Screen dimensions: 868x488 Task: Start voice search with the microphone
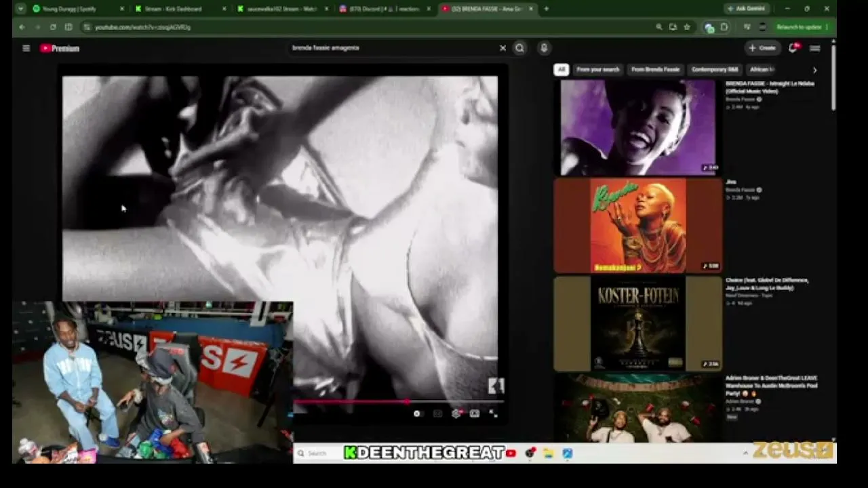[543, 48]
